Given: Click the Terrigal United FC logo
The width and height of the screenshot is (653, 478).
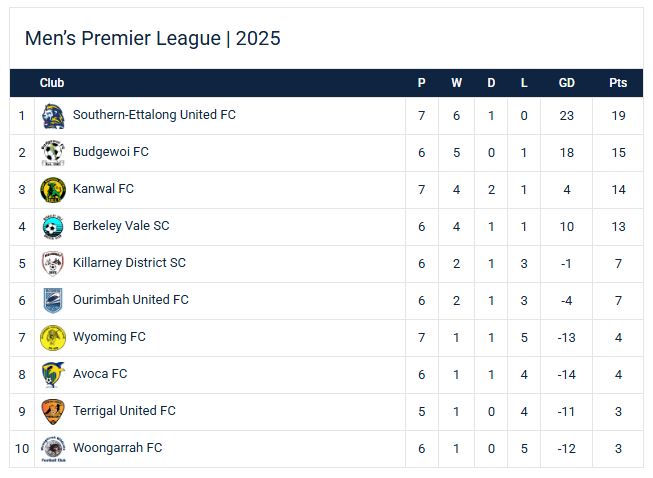Looking at the screenshot, I should [53, 412].
